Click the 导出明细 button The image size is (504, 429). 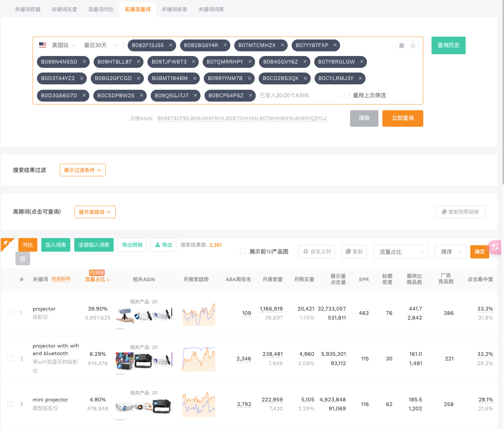tap(132, 245)
